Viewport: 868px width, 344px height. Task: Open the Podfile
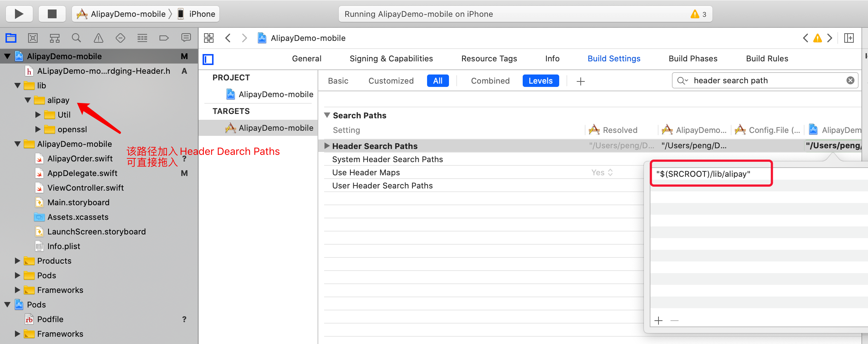[50, 319]
